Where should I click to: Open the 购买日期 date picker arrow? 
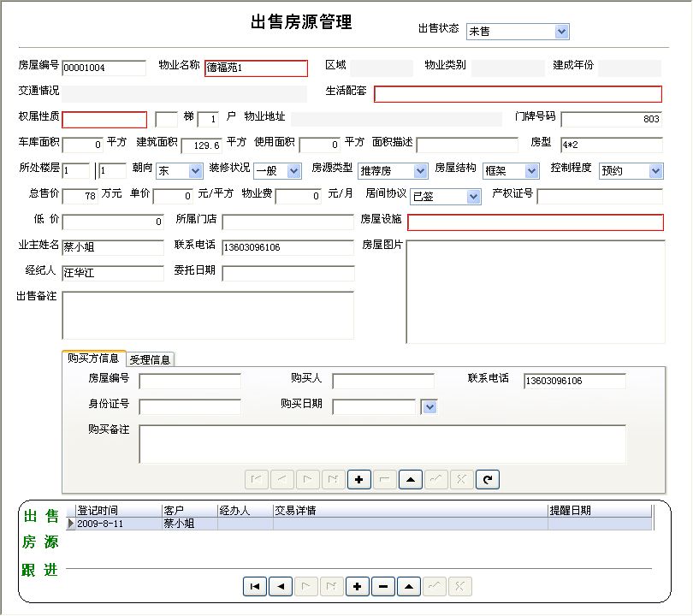pos(429,406)
